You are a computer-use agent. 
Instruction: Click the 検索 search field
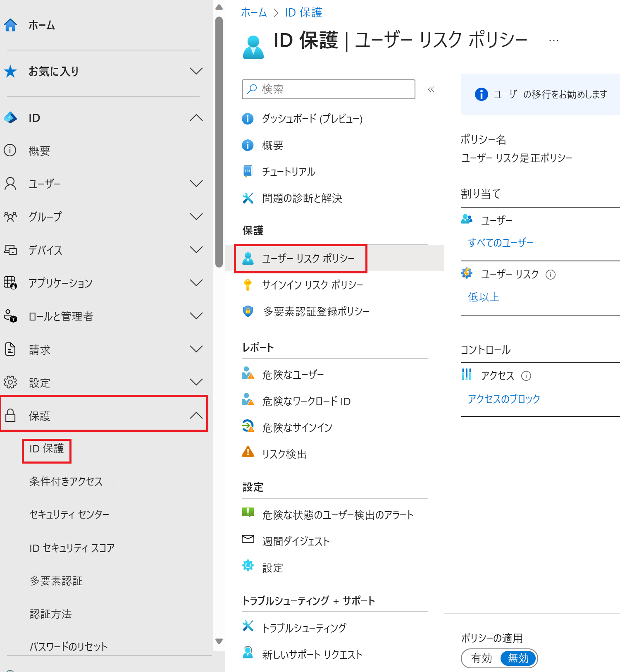tap(329, 89)
